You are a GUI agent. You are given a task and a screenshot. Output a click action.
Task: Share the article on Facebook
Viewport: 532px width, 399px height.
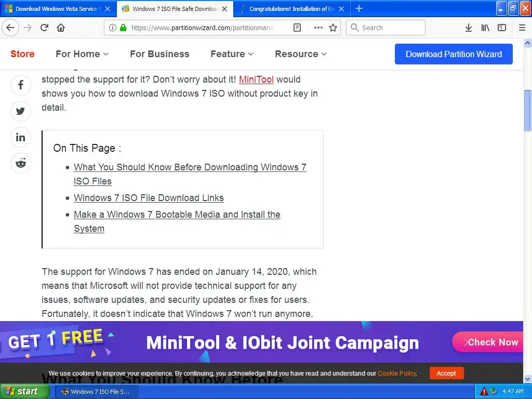click(x=21, y=85)
